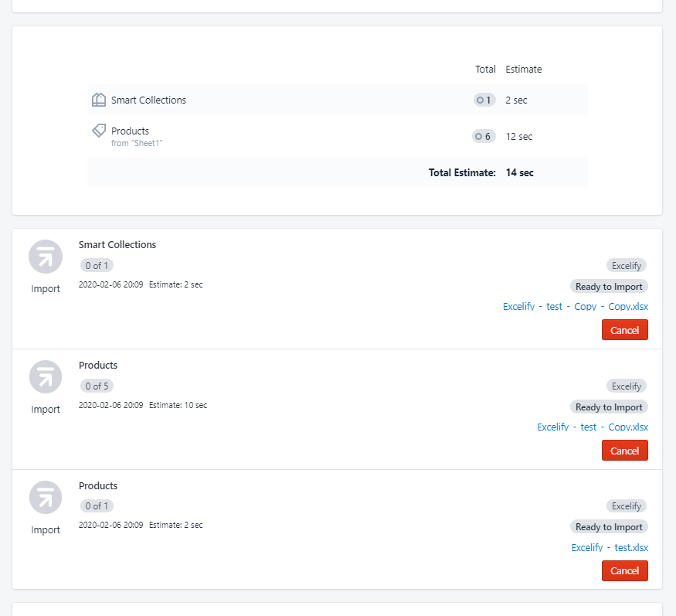Open the "Excelify - test - Copy - Copy.xlsx" link
Screen dimensions: 676x616
coord(575,307)
